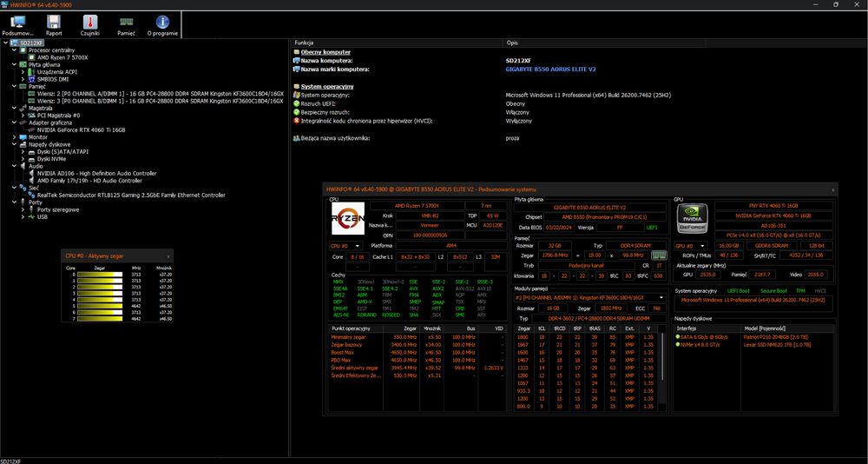Click the GIGABYTE B550 AORUS ELITE V2 link

[x=550, y=70]
